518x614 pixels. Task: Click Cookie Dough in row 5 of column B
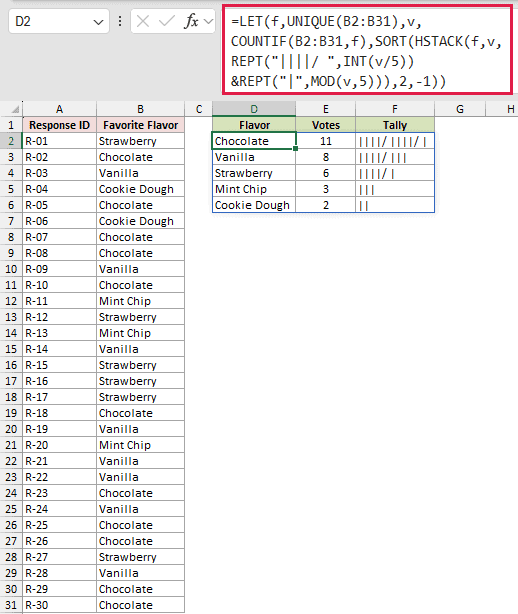(141, 189)
